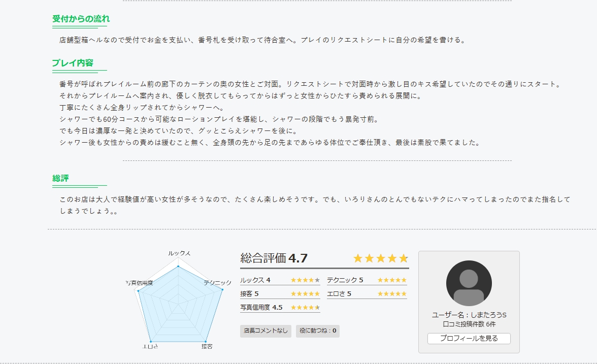
Task: Click the 総評 heading
Action: point(60,178)
